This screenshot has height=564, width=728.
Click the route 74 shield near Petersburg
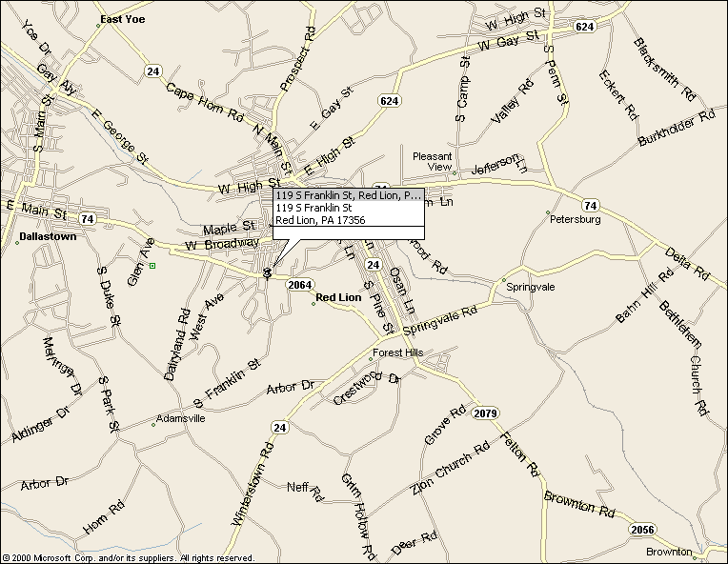(590, 205)
